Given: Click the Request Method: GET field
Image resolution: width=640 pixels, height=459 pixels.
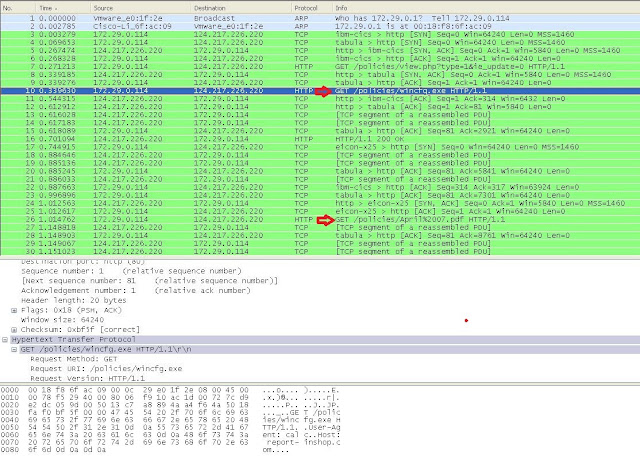Looking at the screenshot, I should click(73, 359).
